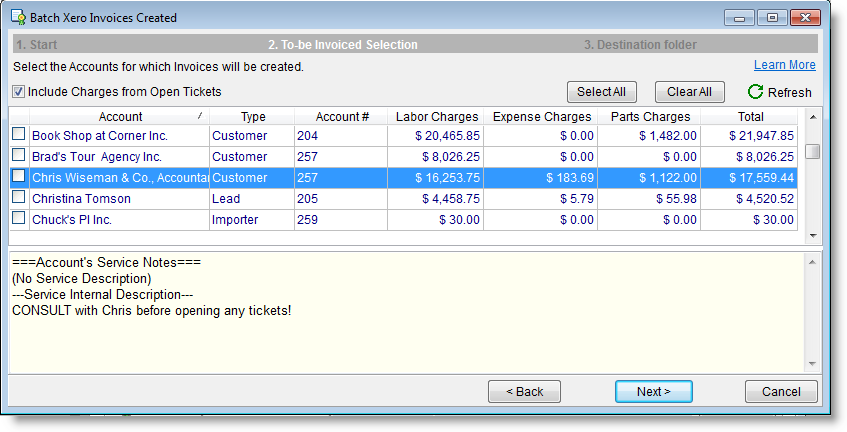Open the Learn More link
The height and width of the screenshot is (432, 847).
tap(784, 65)
